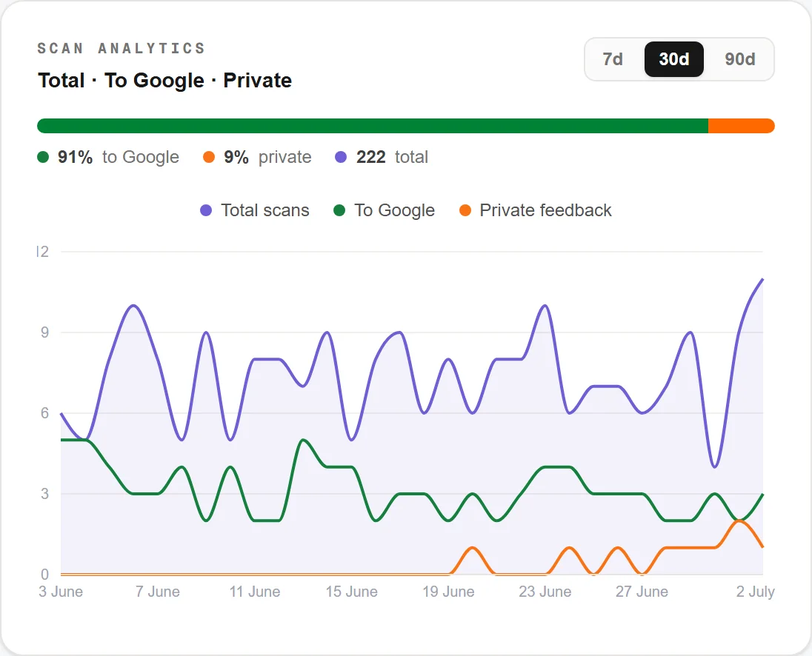This screenshot has height=656, width=812.
Task: Click the 15 June axis label
Action: (352, 592)
